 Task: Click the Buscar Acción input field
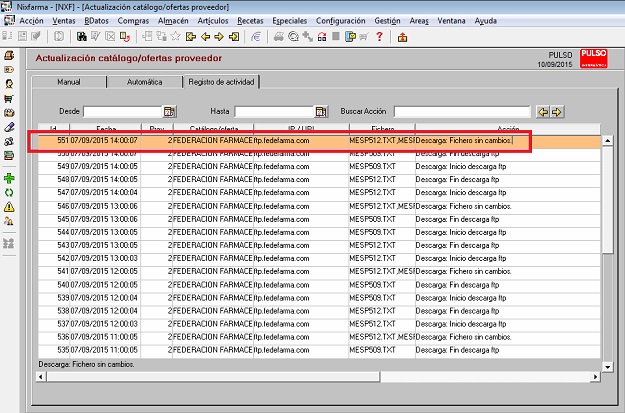(462, 112)
